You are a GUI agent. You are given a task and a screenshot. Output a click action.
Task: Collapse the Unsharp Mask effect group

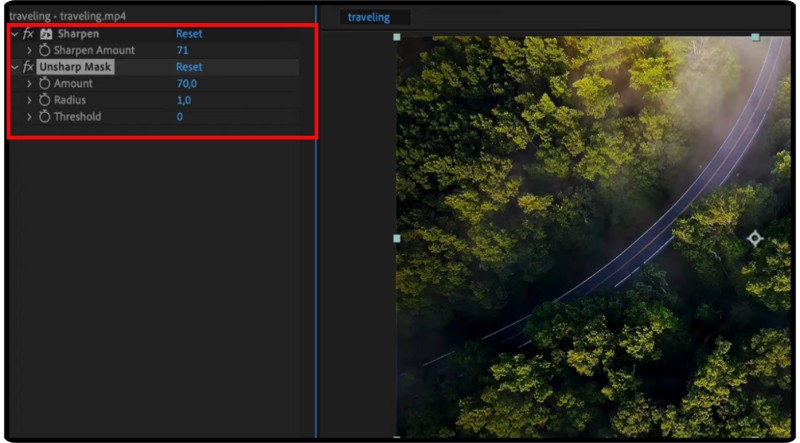coord(14,67)
